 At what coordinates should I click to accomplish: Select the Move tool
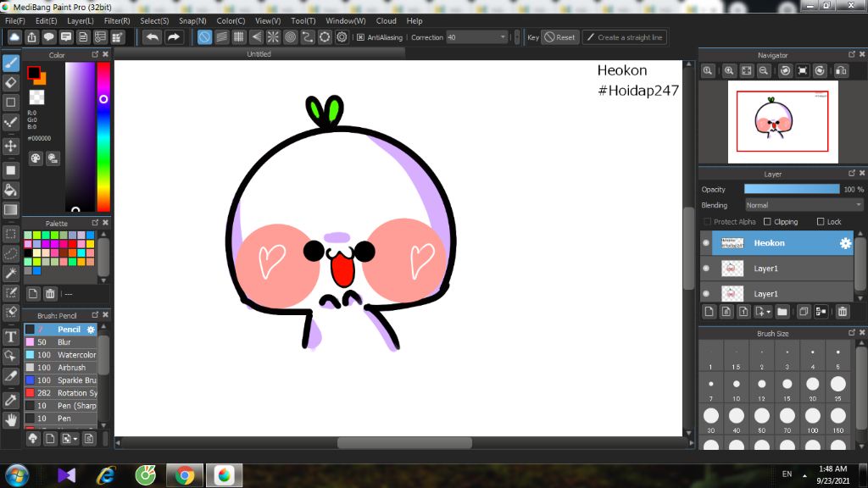pos(10,146)
